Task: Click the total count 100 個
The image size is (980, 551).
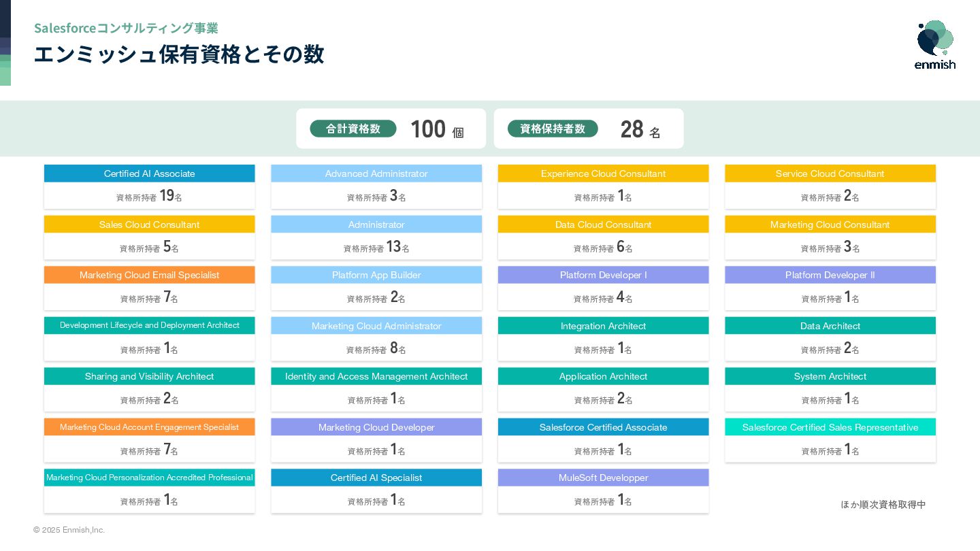Action: click(x=437, y=129)
